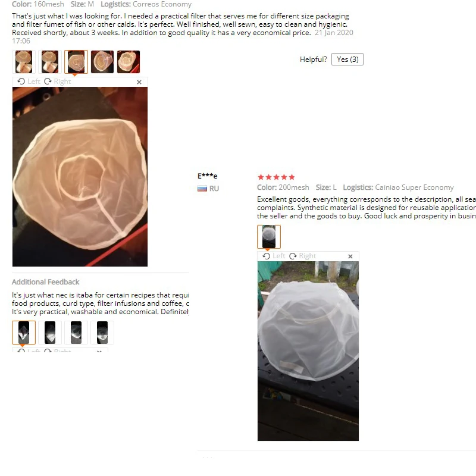The height and width of the screenshot is (476, 476).
Task: Select the thumbnail in E***e's review
Action: (269, 236)
